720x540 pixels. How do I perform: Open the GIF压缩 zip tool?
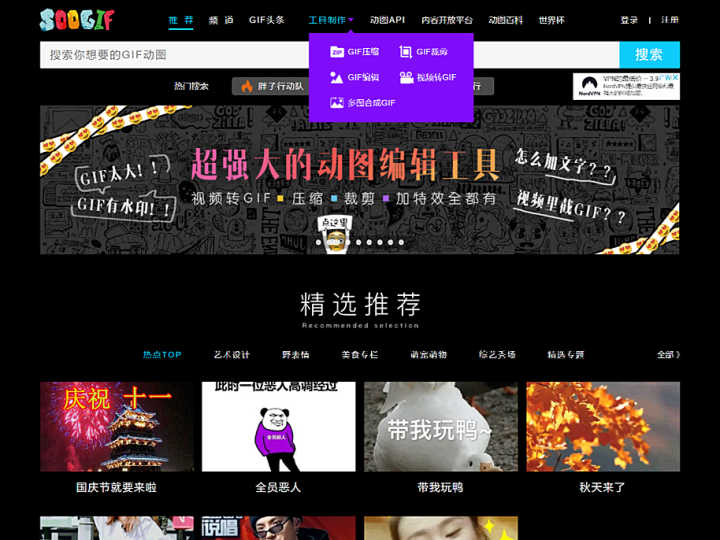coord(354,52)
